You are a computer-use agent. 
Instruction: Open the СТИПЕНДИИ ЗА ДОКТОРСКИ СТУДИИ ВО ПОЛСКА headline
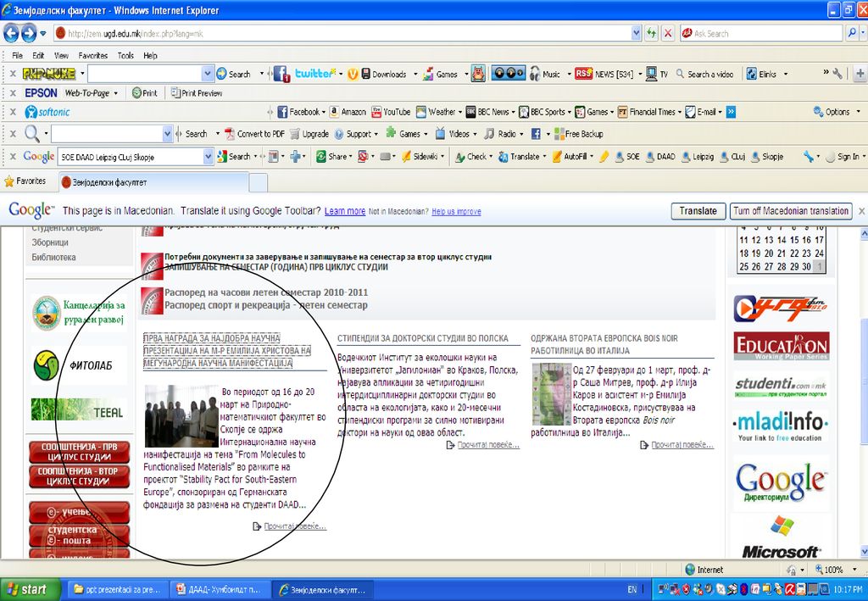tap(423, 338)
